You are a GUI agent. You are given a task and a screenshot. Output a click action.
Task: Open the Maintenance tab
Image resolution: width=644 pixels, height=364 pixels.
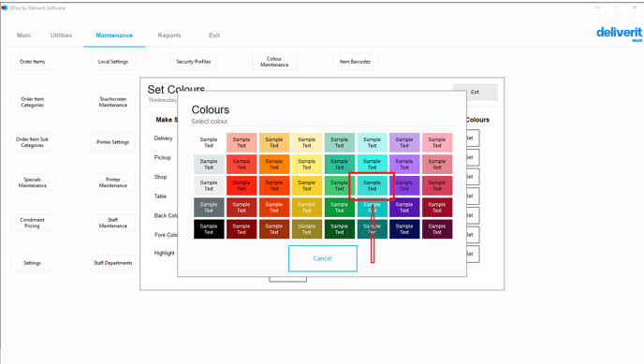pos(114,36)
